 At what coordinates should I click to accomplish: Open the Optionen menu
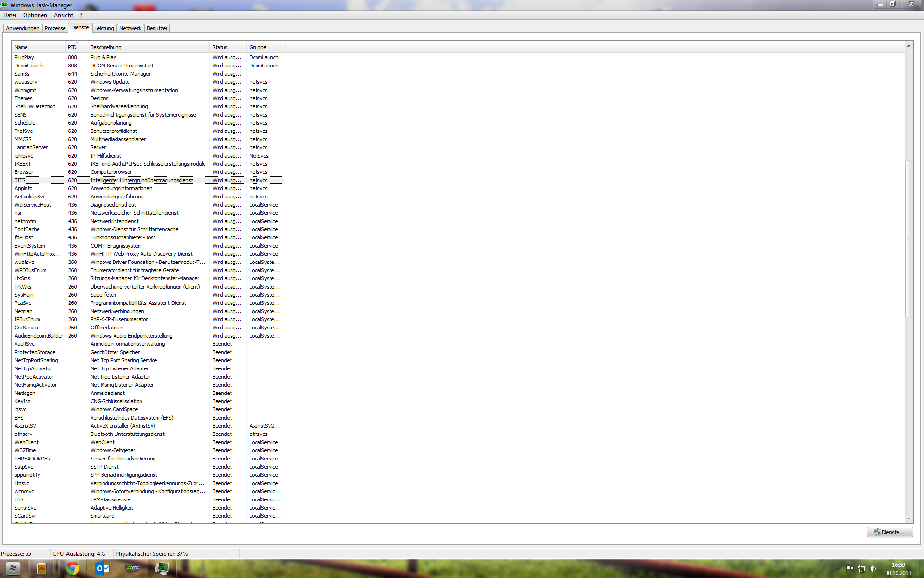point(35,15)
